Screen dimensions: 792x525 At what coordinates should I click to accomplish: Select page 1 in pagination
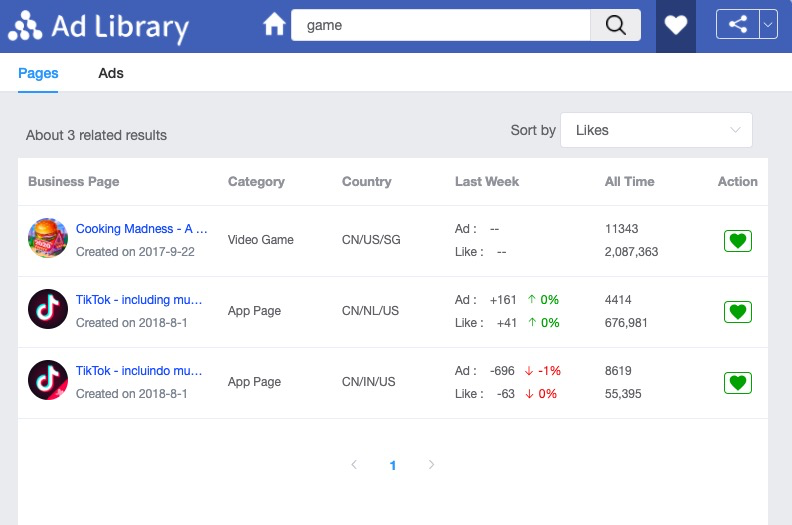[392, 465]
